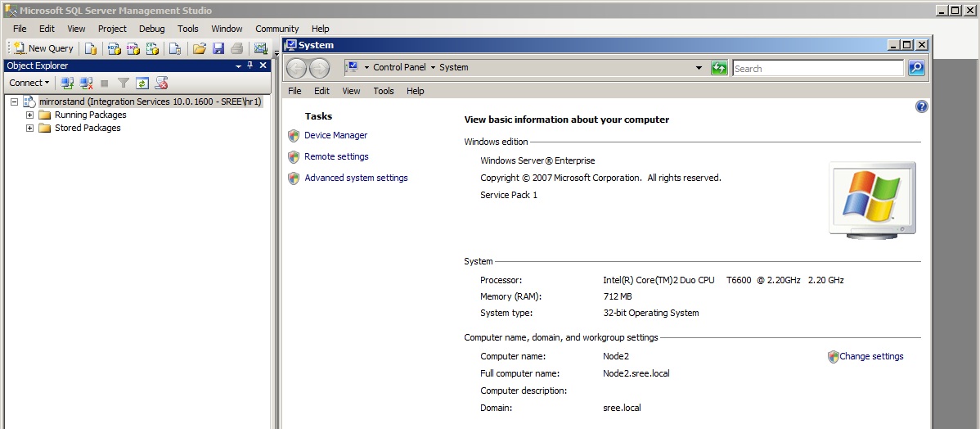This screenshot has width=980, height=429.
Task: Refresh the Object Explorer tree
Action: coord(142,83)
